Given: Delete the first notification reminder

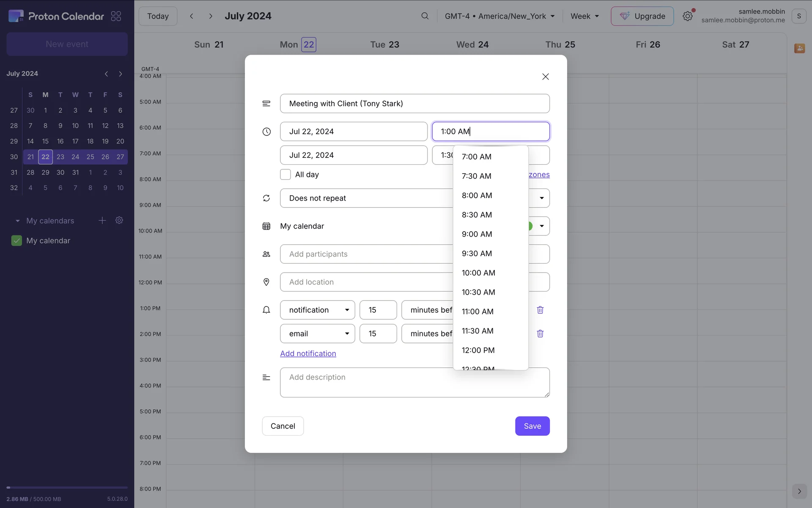Looking at the screenshot, I should pos(540,310).
